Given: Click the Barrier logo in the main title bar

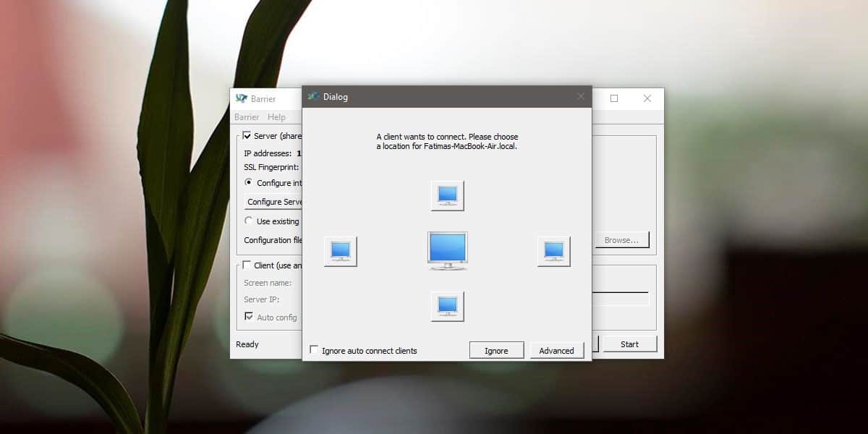Looking at the screenshot, I should 241,98.
